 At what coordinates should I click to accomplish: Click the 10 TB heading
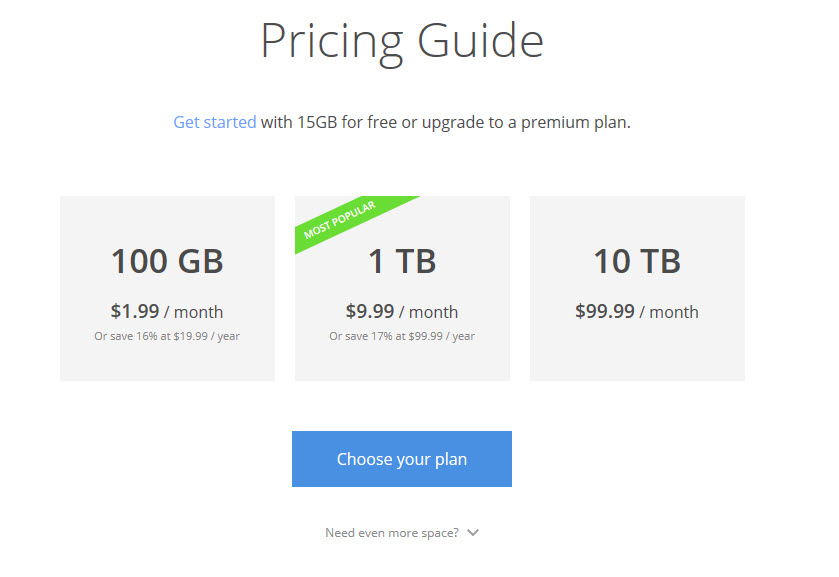[637, 261]
